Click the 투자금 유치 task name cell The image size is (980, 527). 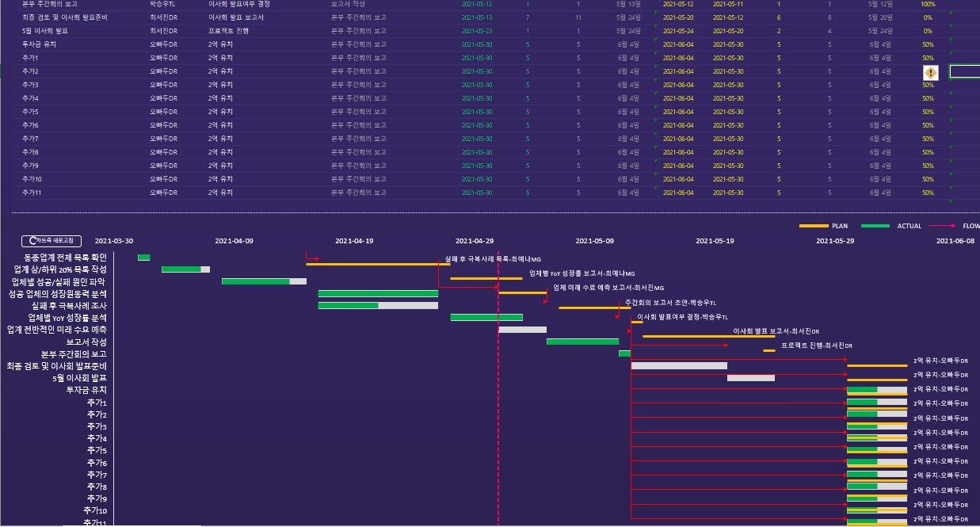(x=39, y=44)
